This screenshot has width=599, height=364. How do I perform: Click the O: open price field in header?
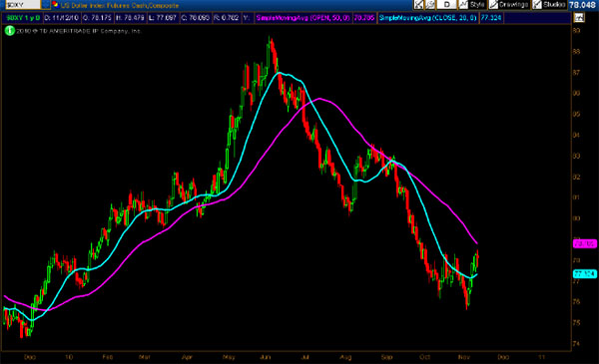pyautogui.click(x=98, y=18)
